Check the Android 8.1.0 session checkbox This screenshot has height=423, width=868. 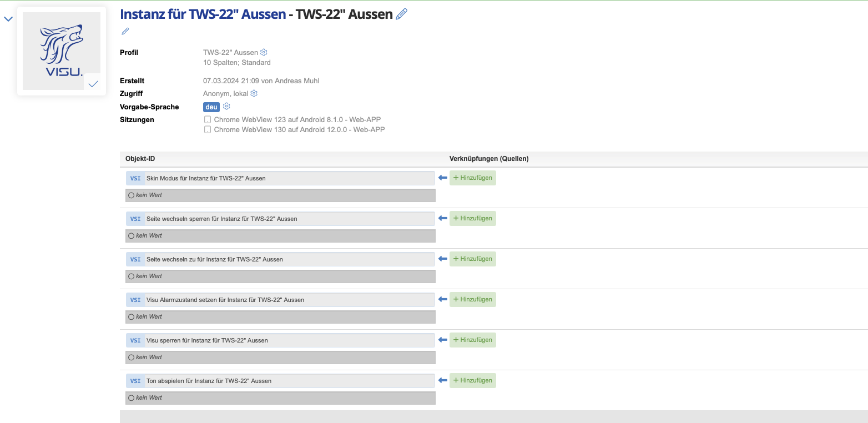tap(208, 119)
